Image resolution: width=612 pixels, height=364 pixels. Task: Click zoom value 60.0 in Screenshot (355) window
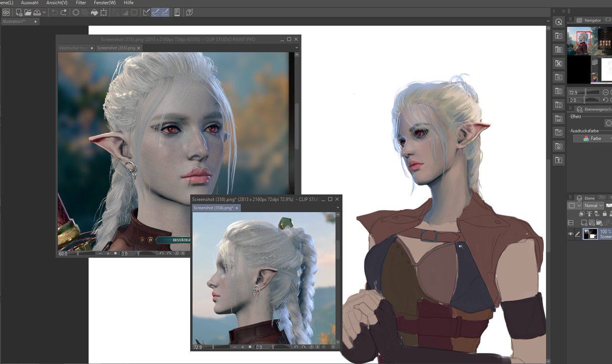click(x=63, y=253)
